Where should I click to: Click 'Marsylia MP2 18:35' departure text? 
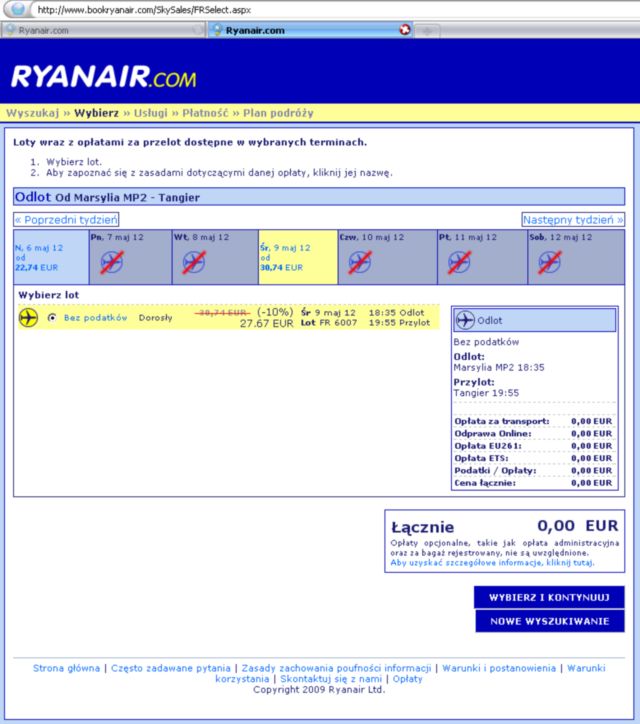pos(499,368)
